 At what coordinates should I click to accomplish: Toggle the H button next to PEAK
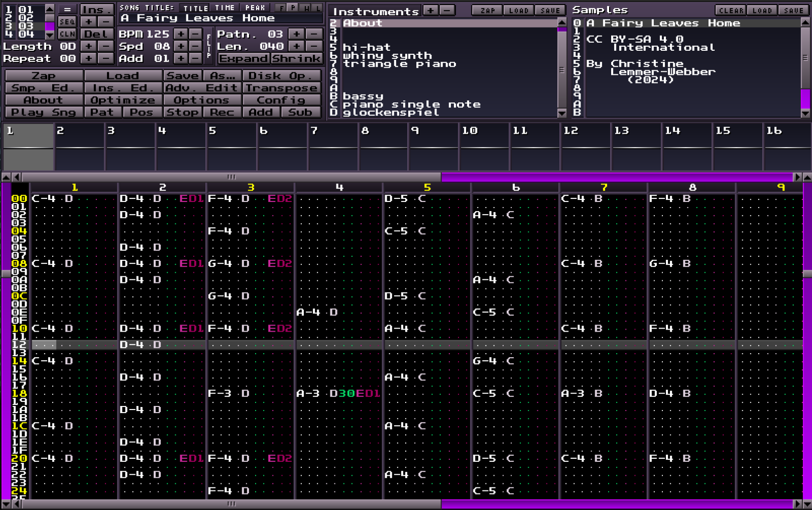coord(305,8)
